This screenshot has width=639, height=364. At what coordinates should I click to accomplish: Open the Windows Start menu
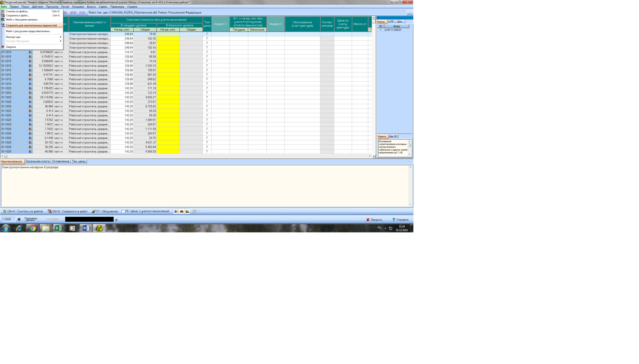pos(6,228)
